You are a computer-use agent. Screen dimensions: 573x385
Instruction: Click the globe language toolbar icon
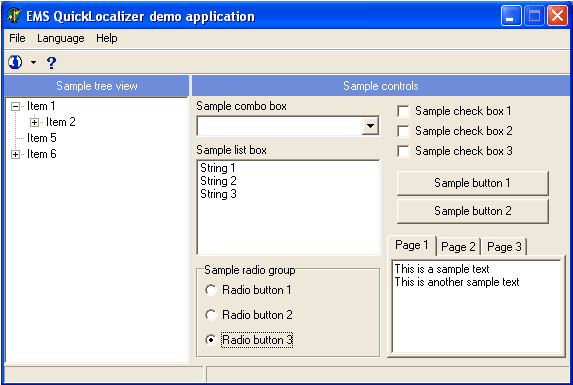[15, 62]
